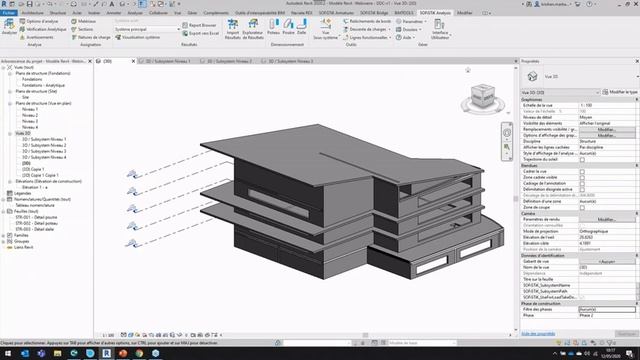Click the Revit icon in the taskbar

coord(107,353)
